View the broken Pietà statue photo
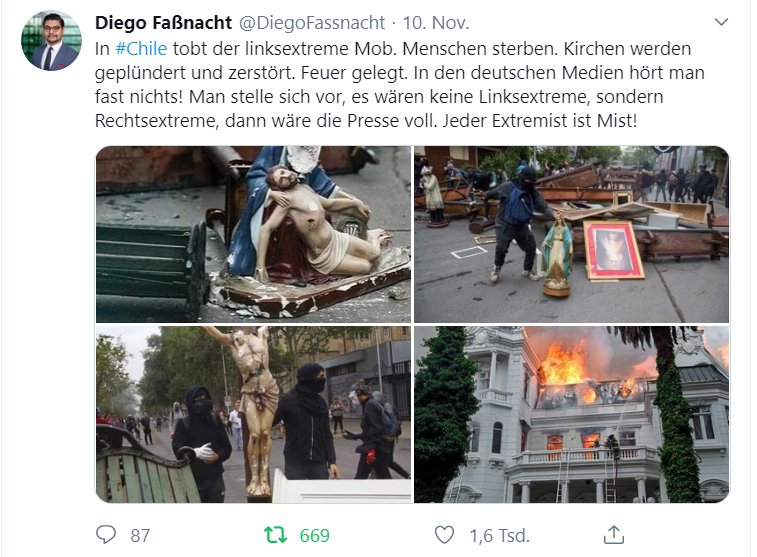 (253, 234)
